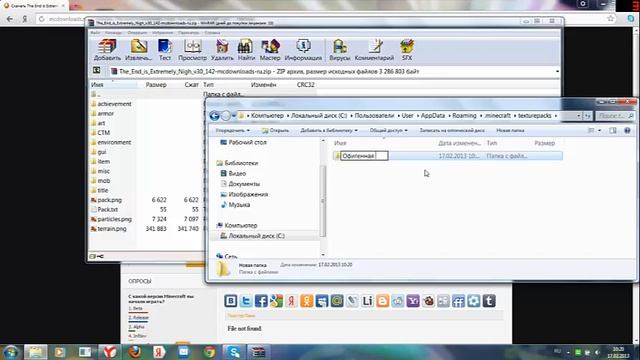Launch the Мастер (Wizard) icon in WinRAR

[270, 50]
